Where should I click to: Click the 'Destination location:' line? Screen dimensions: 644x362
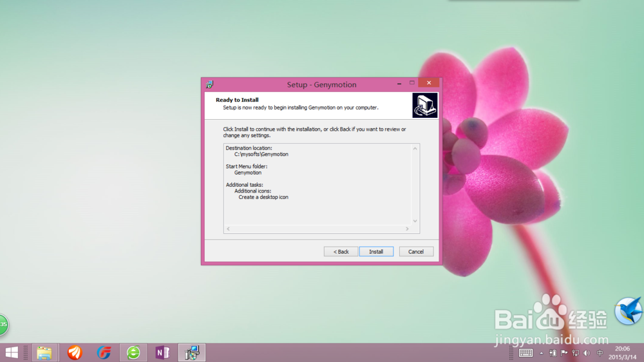(249, 148)
